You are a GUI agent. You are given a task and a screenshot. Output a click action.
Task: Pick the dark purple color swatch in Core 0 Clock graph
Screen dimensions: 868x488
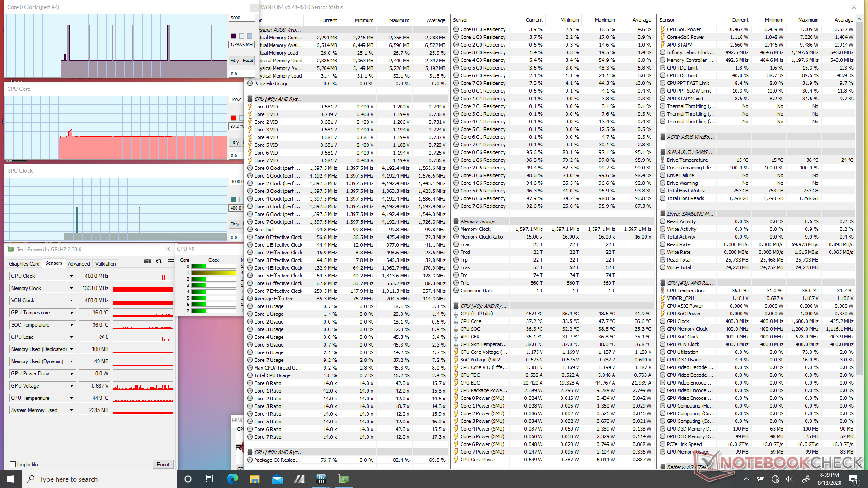[234, 36]
